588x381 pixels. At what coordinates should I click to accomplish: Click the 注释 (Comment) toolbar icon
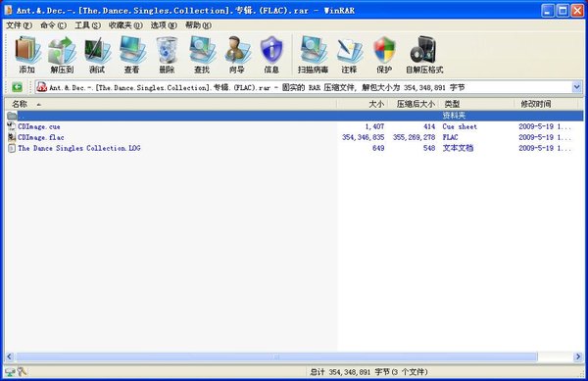(349, 55)
